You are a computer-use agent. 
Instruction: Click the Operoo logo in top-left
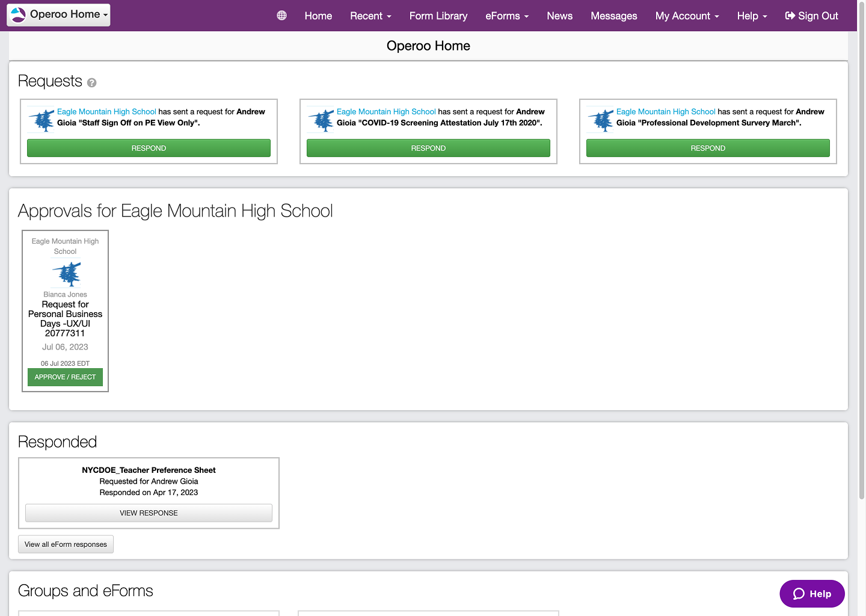point(19,14)
